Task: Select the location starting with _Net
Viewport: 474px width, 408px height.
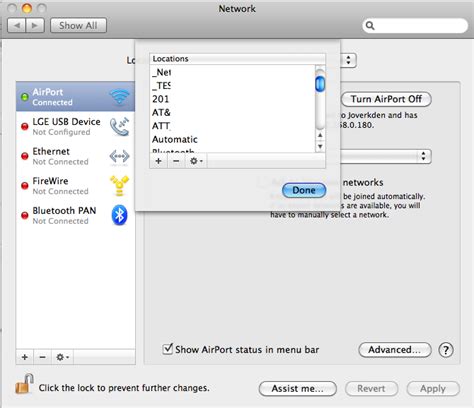Action: pos(232,72)
